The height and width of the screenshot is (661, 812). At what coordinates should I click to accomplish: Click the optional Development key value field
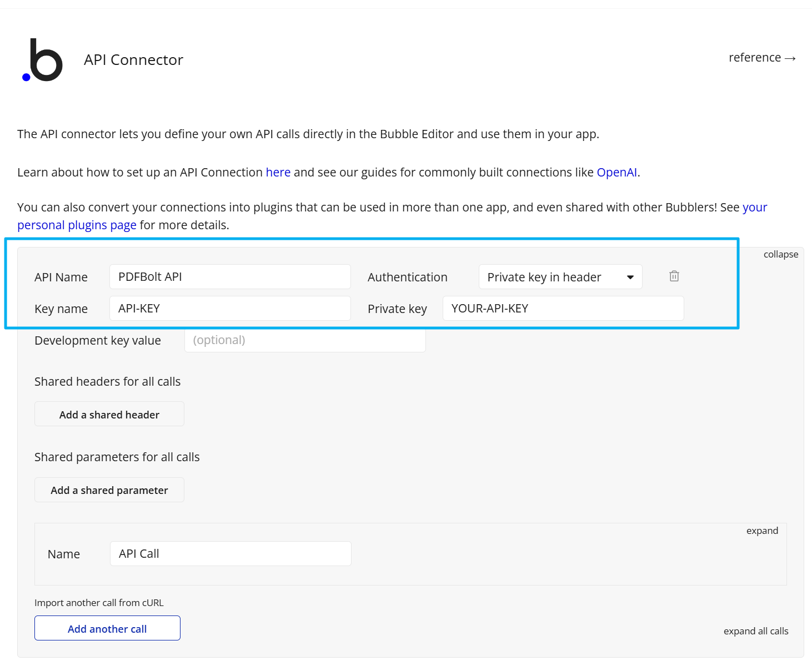pos(304,340)
